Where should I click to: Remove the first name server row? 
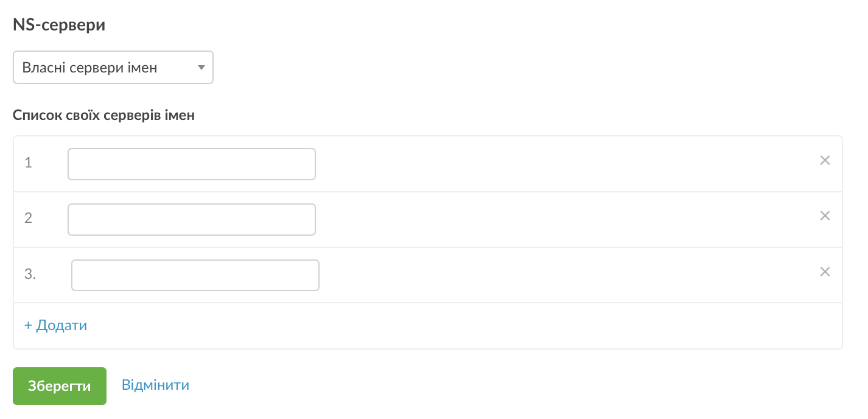coord(825,161)
